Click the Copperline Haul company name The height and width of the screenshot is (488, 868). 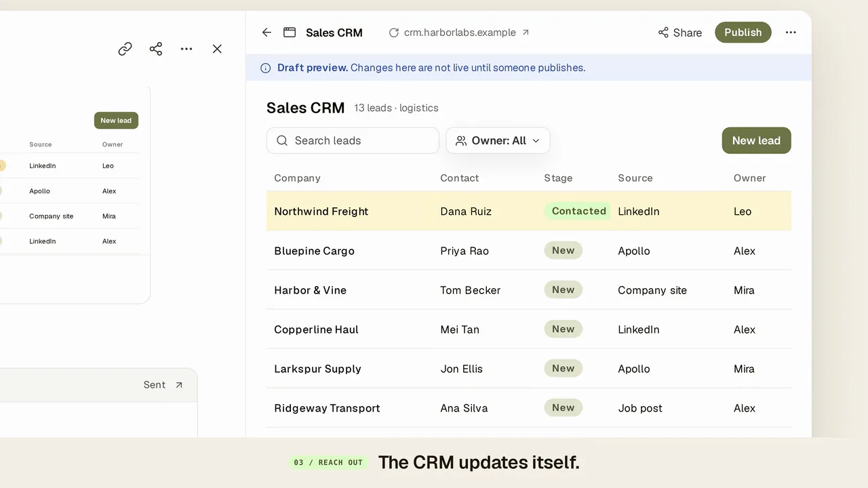pos(316,329)
